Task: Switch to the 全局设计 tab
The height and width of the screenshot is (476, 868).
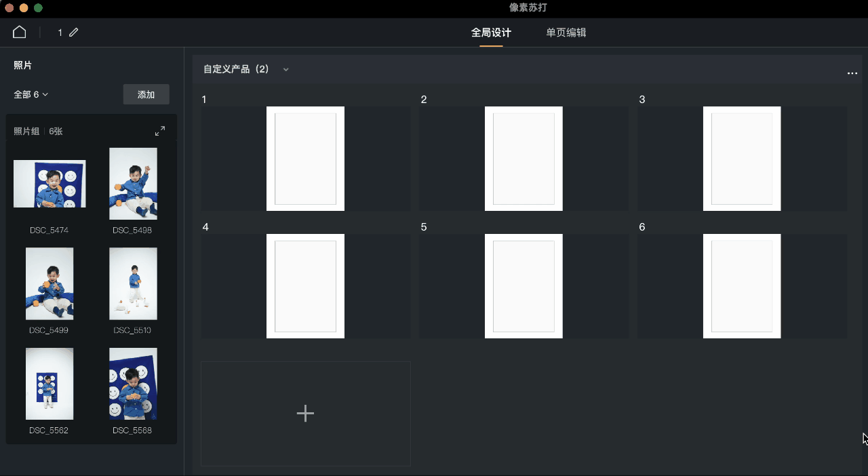Action: point(491,32)
